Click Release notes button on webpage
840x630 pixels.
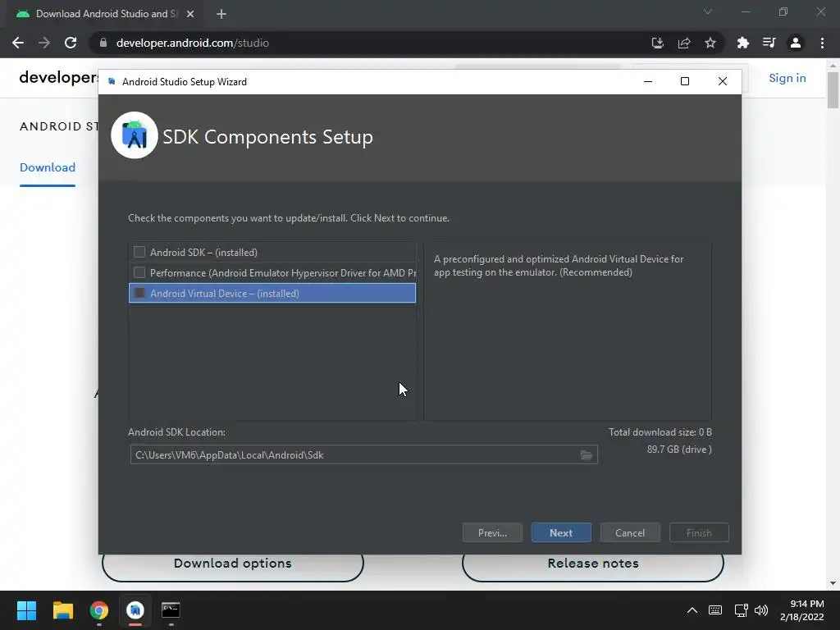point(592,564)
